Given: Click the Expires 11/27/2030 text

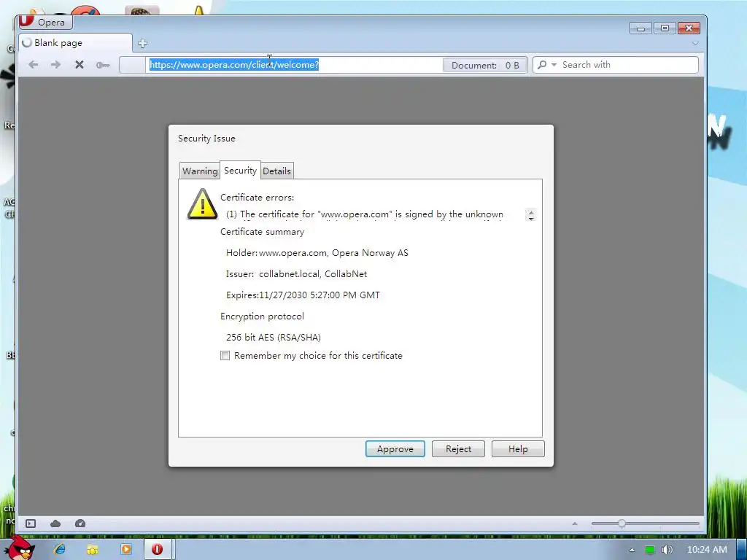Looking at the screenshot, I should (303, 295).
